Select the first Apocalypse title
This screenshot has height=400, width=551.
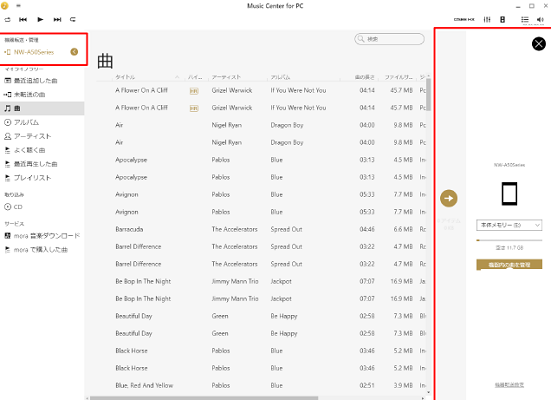coord(131,160)
